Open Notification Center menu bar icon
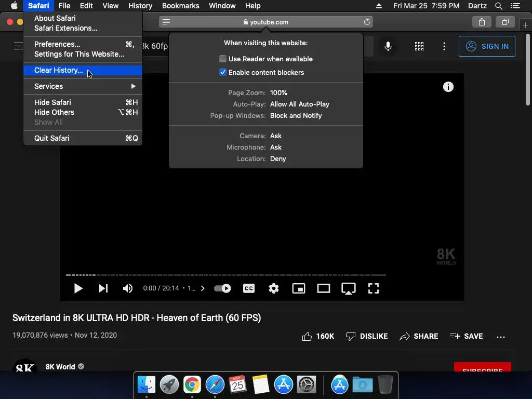This screenshot has height=399, width=532. [515, 6]
